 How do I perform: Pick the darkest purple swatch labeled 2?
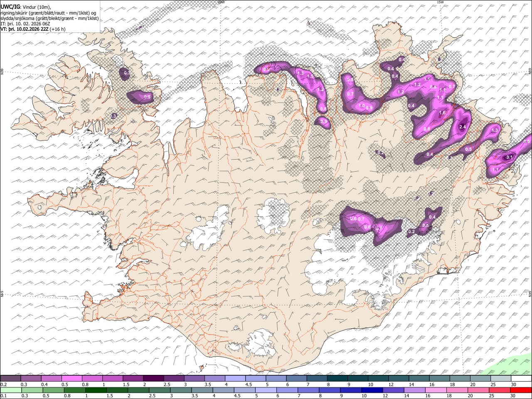point(153,378)
